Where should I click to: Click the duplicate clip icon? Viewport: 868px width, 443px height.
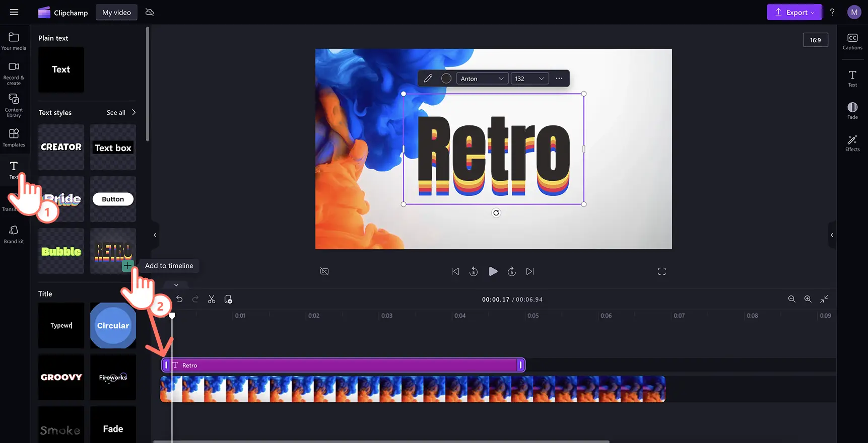[x=228, y=299]
